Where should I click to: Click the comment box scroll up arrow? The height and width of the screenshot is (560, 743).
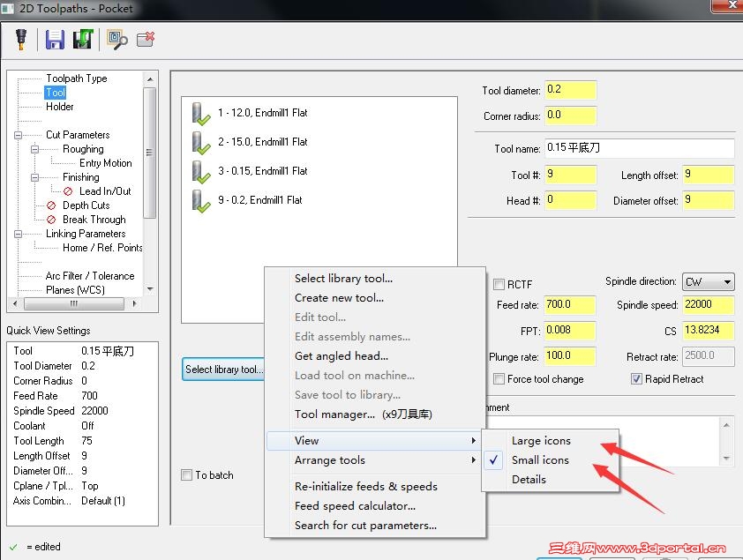(726, 426)
